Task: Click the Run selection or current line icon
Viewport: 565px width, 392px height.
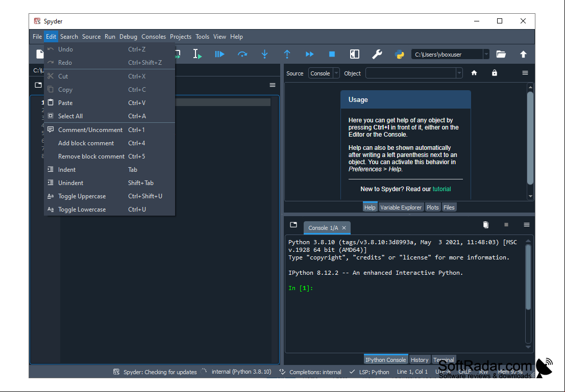Action: coord(197,54)
